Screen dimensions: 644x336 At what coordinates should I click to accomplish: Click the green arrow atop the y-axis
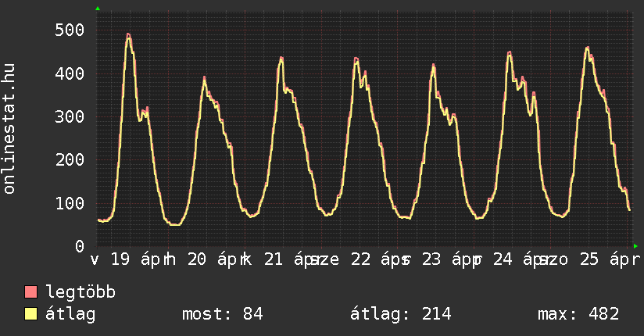[98, 9]
